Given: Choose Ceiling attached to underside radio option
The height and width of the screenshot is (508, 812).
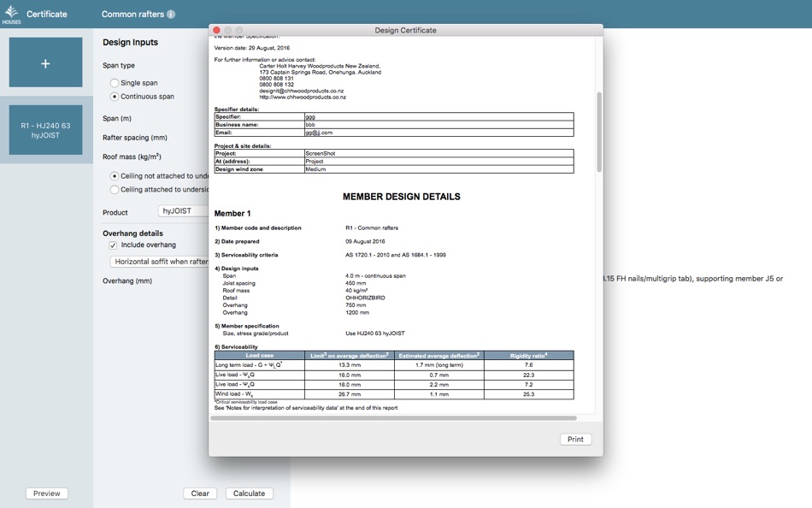Looking at the screenshot, I should coord(115,190).
